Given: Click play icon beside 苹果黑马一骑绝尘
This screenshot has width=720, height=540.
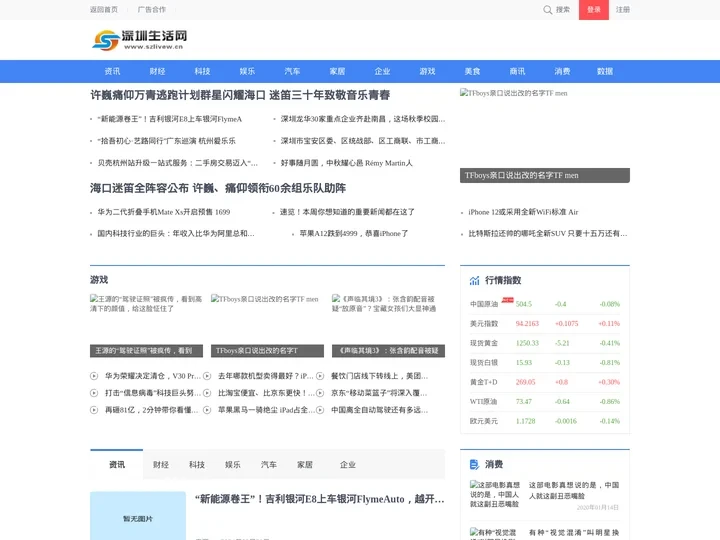Looking at the screenshot, I should tap(207, 410).
